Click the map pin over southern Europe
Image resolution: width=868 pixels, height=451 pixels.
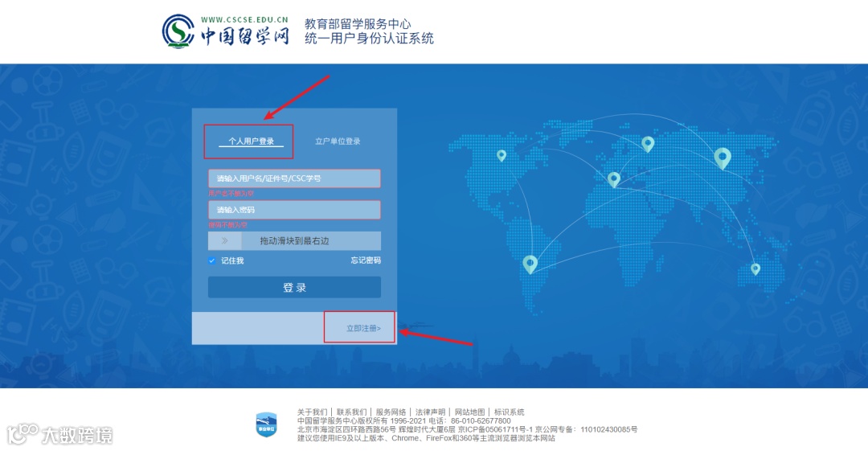coord(613,179)
